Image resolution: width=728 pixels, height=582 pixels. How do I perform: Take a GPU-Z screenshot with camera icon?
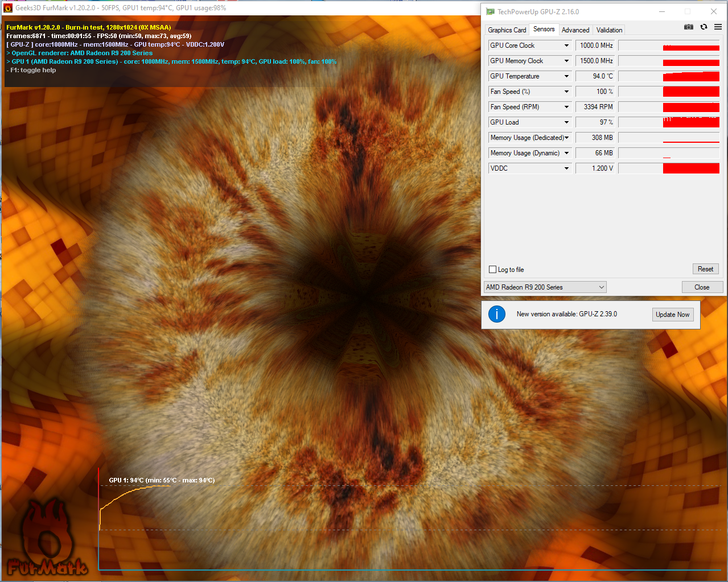(x=689, y=27)
